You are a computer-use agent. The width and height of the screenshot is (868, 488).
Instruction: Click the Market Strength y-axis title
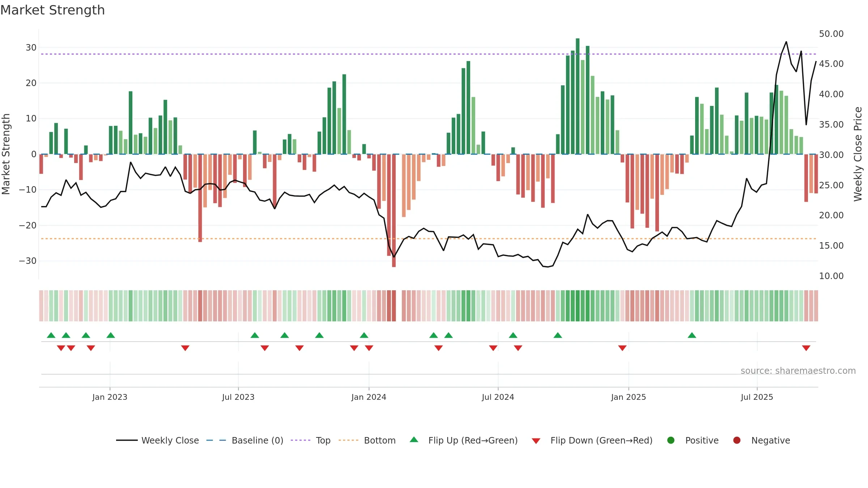tap(6, 154)
